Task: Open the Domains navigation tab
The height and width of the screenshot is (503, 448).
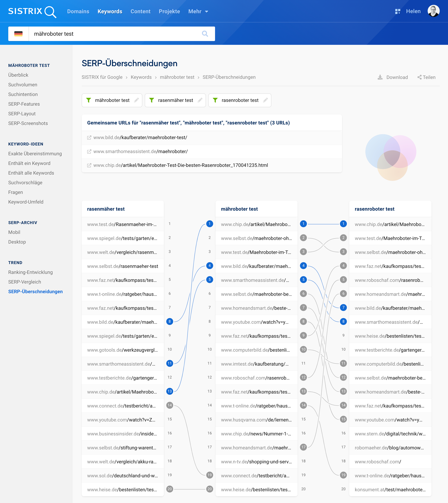Action: click(78, 12)
